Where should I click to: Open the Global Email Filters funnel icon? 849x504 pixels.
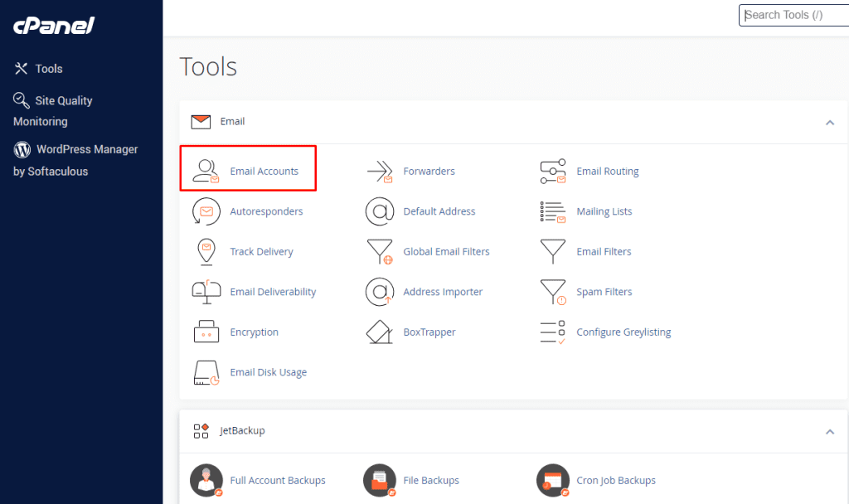pos(379,252)
